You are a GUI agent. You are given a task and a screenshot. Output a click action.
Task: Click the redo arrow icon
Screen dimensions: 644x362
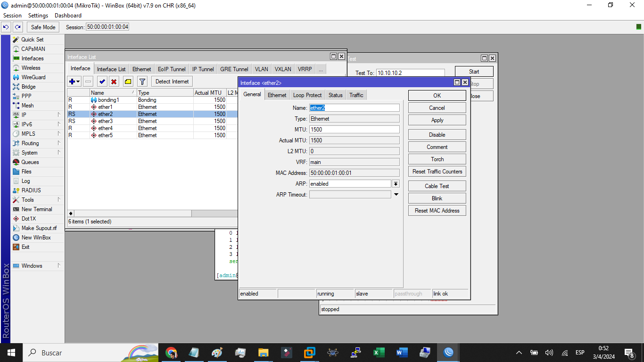click(x=17, y=27)
